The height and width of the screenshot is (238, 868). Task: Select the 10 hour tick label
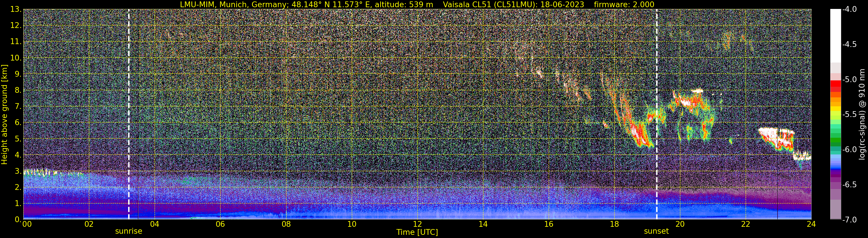tap(352, 224)
